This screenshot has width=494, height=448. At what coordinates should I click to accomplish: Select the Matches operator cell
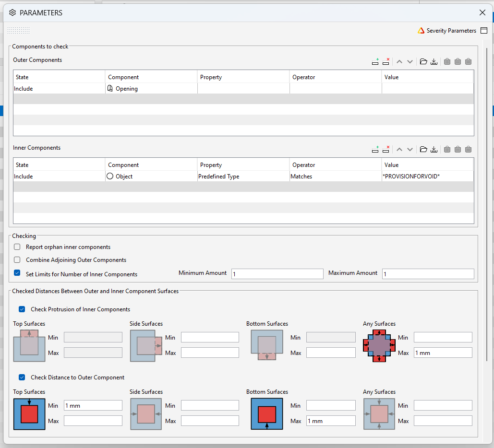click(336, 177)
